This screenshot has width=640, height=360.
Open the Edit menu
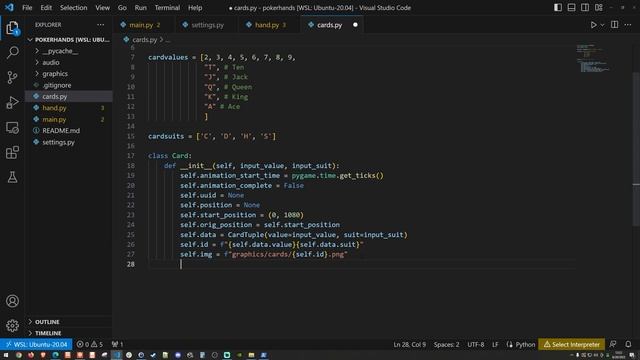(x=46, y=8)
